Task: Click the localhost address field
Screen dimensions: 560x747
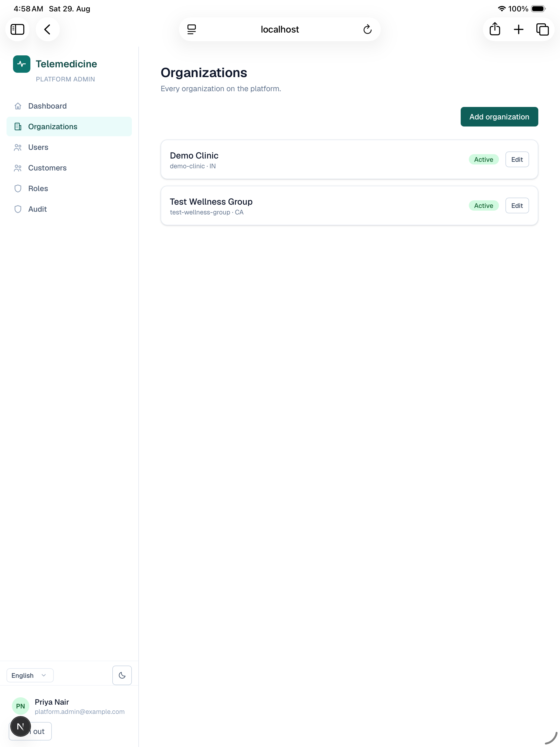Action: pos(280,29)
